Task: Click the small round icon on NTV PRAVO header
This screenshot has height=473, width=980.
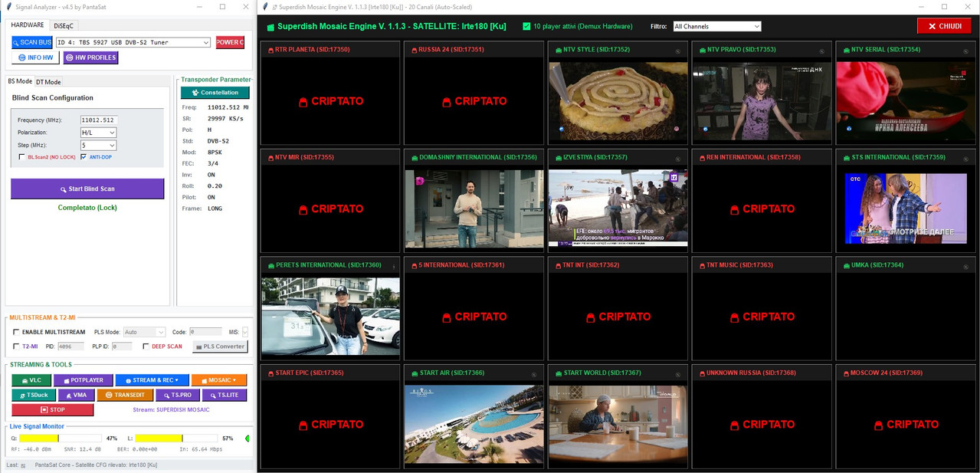Action: tap(822, 52)
